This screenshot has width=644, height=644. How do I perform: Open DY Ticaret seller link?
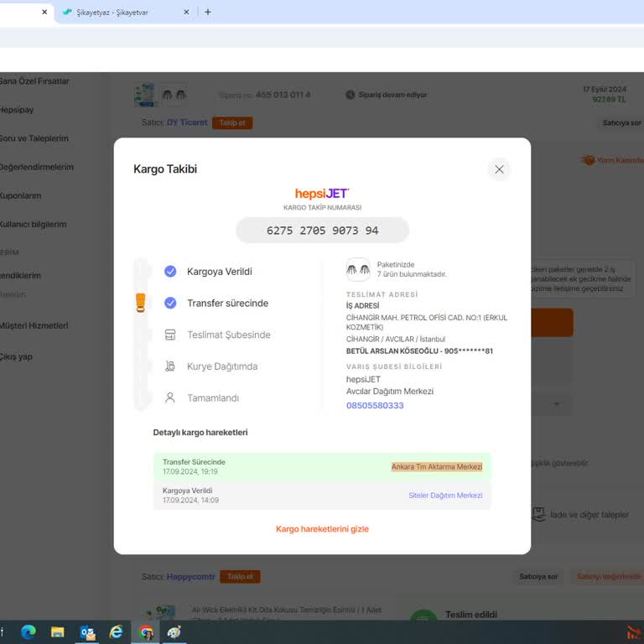pyautogui.click(x=187, y=122)
